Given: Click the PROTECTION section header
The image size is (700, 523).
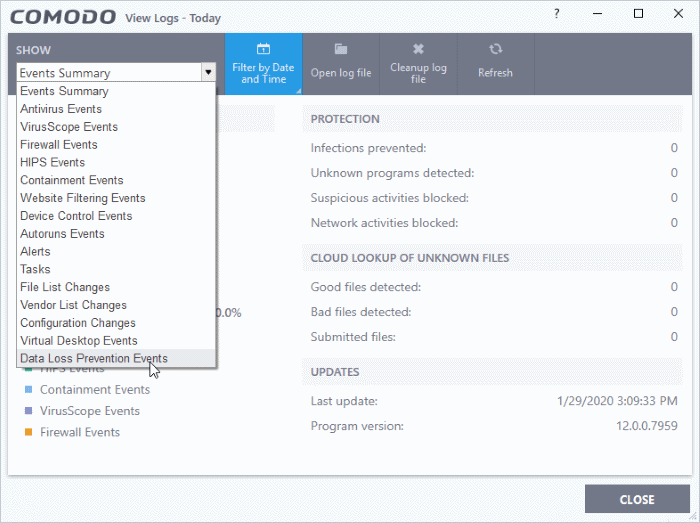Looking at the screenshot, I should pyautogui.click(x=345, y=119).
